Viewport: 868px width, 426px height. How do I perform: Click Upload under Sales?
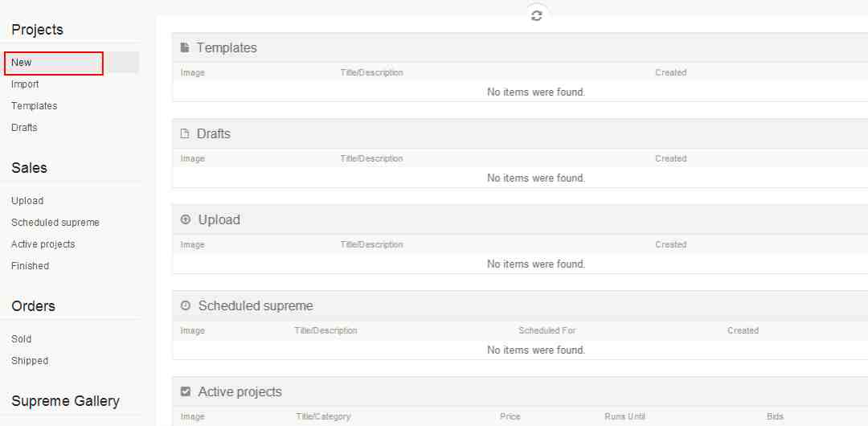[27, 201]
